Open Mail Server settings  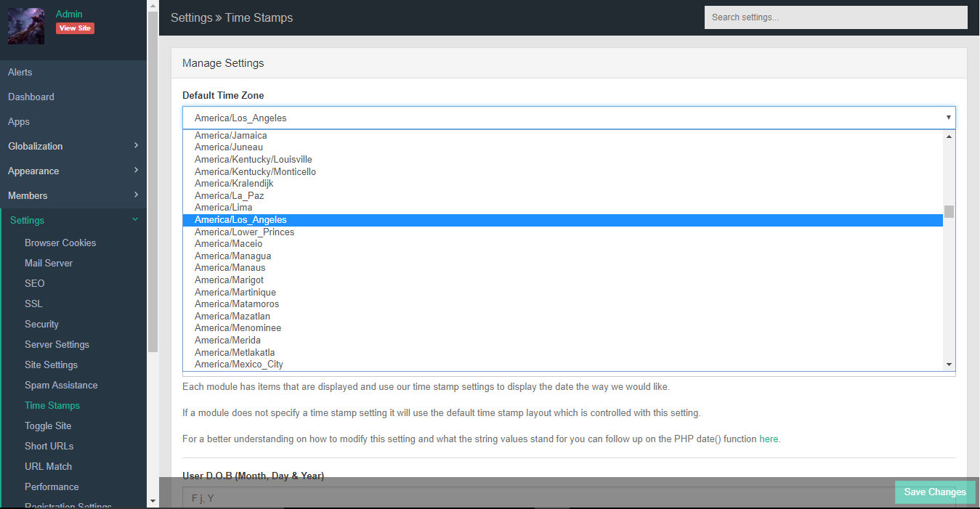(49, 263)
